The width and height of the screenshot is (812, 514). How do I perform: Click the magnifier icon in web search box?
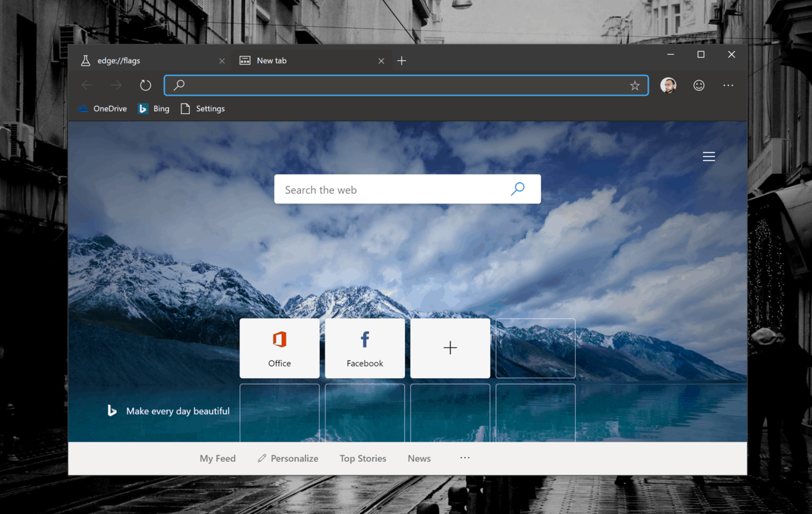[517, 189]
